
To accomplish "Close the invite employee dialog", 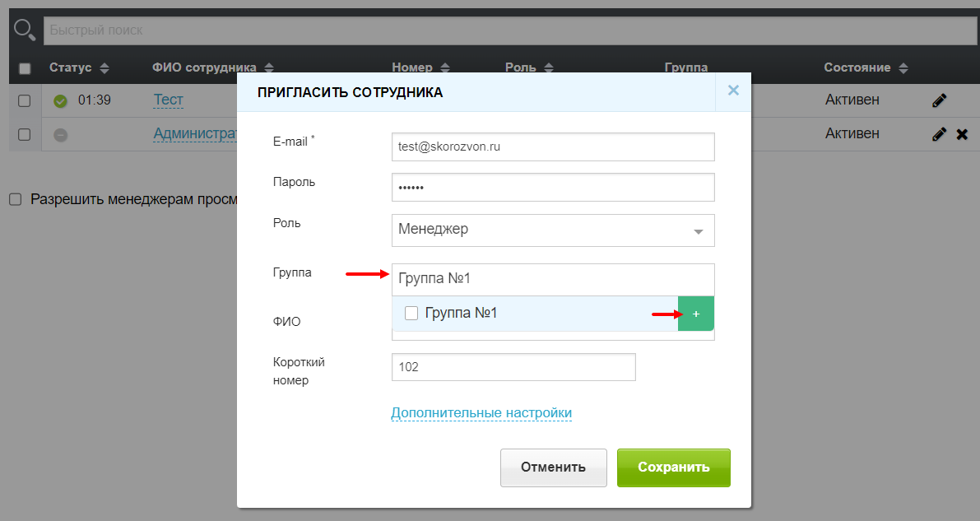I will click(x=733, y=91).
